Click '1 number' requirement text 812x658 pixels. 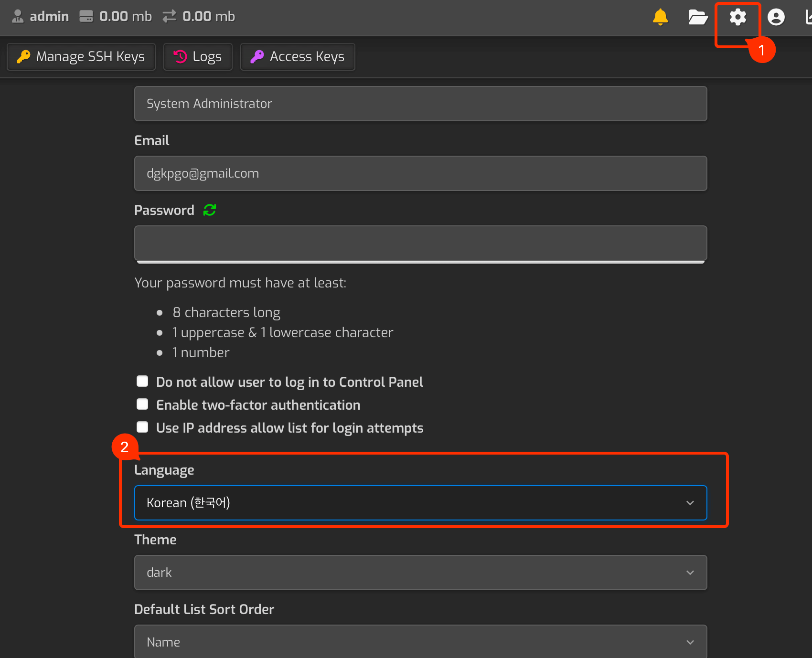point(201,352)
